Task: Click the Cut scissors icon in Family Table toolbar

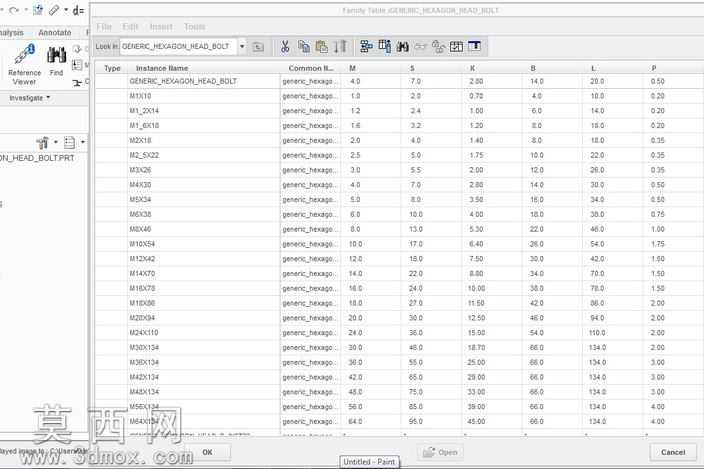Action: pos(285,47)
